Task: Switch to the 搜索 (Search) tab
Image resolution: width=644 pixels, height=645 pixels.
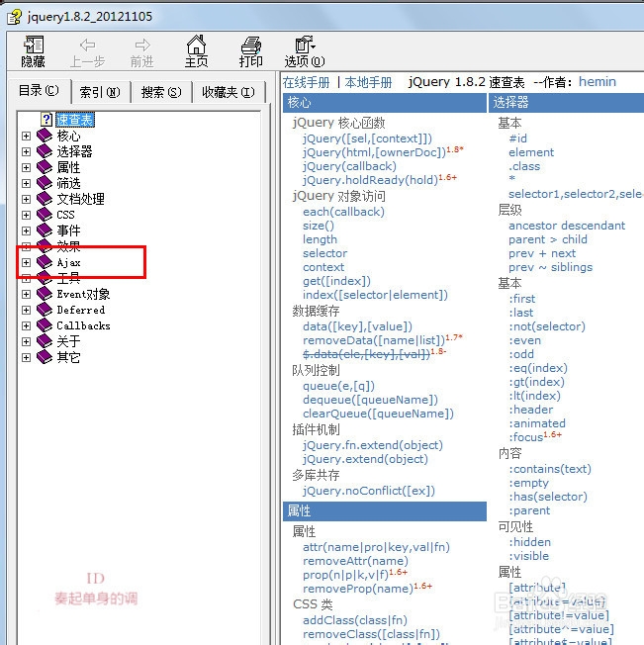Action: (x=161, y=92)
